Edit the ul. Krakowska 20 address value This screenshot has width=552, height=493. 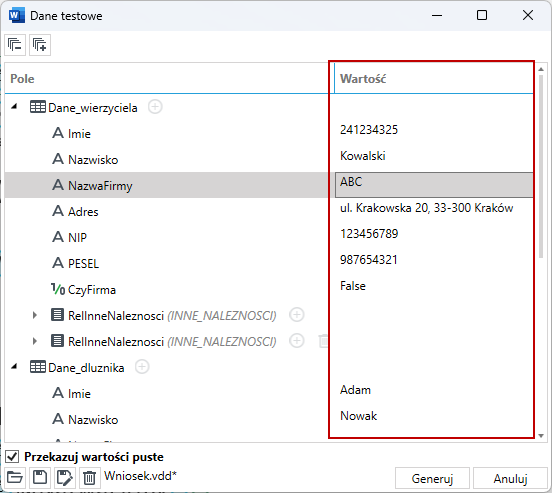pos(426,208)
